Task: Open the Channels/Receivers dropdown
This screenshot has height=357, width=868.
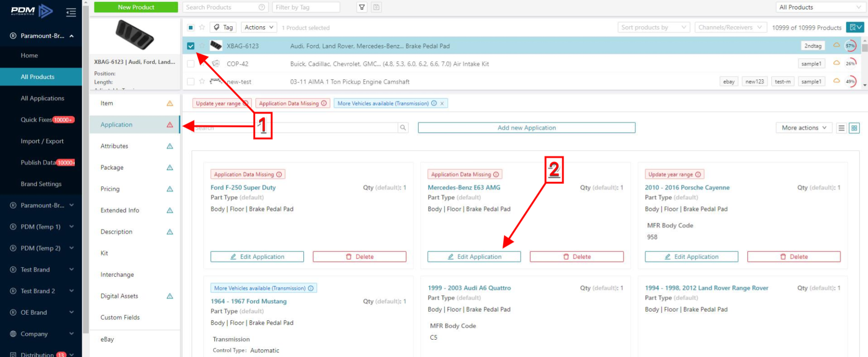Action: tap(730, 27)
